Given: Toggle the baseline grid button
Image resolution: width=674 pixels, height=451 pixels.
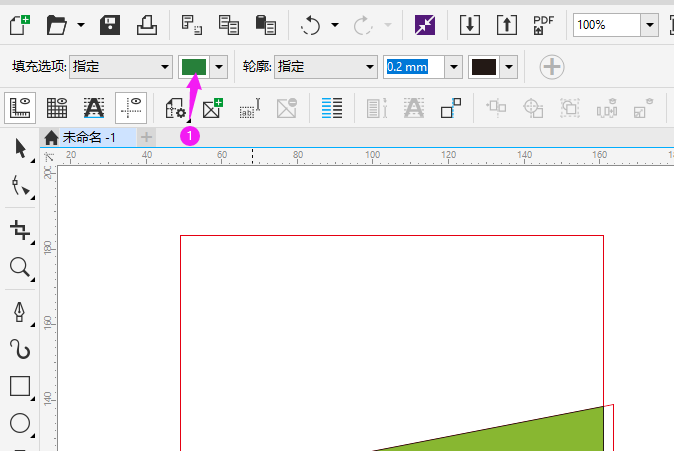Looking at the screenshot, I should [94, 107].
